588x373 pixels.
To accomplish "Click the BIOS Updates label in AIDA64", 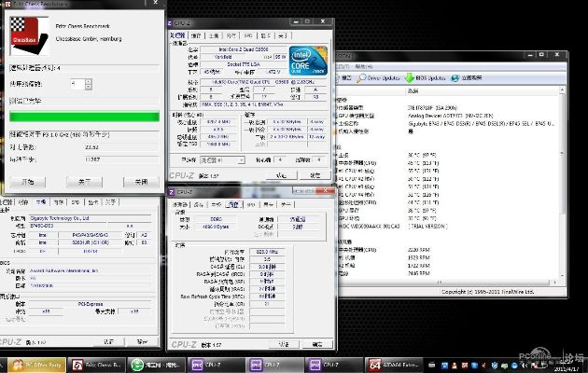I will tap(430, 78).
